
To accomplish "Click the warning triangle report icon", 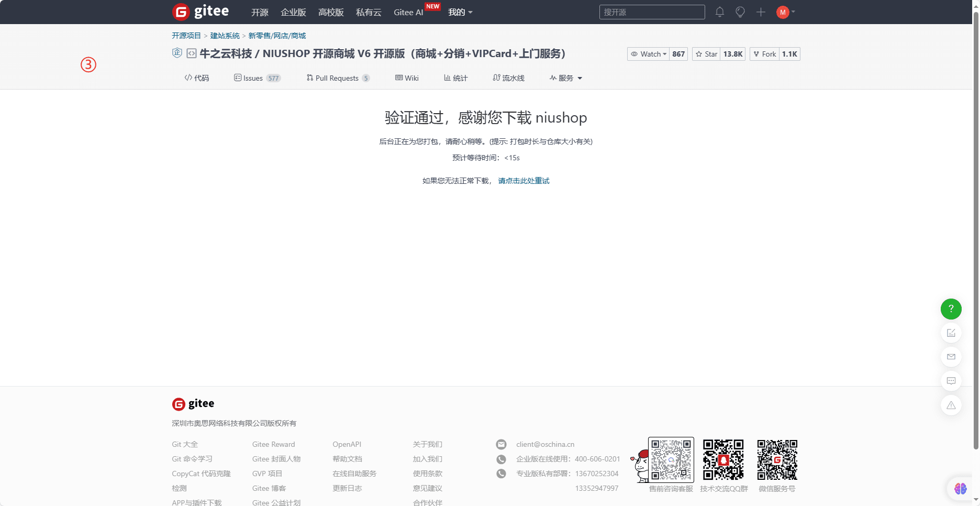I will [951, 405].
